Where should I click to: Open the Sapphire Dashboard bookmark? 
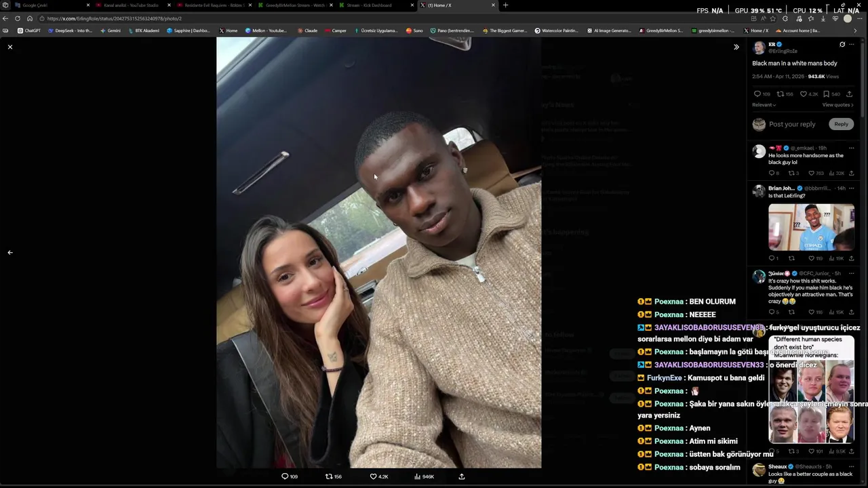click(x=189, y=30)
